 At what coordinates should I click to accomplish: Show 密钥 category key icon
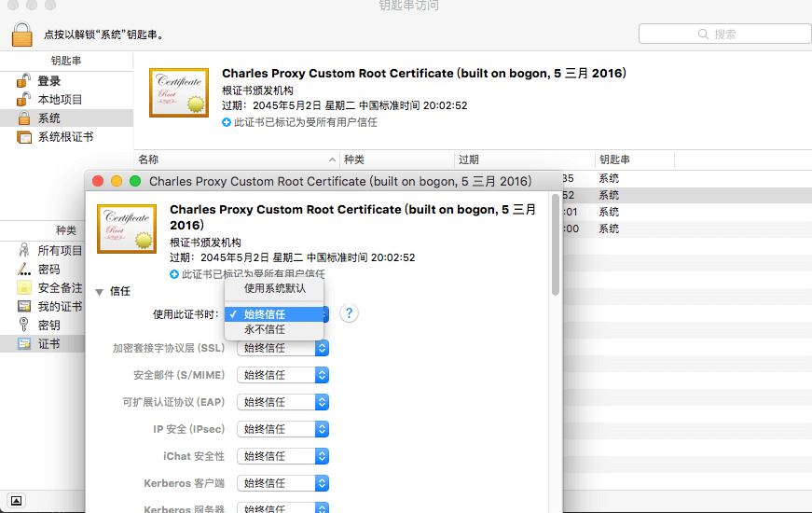[x=24, y=325]
